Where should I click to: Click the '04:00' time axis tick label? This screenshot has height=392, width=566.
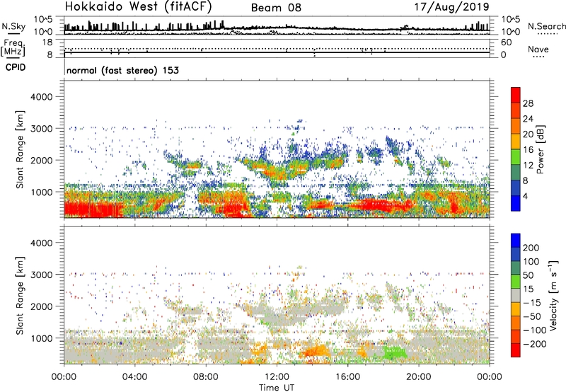[134, 377]
